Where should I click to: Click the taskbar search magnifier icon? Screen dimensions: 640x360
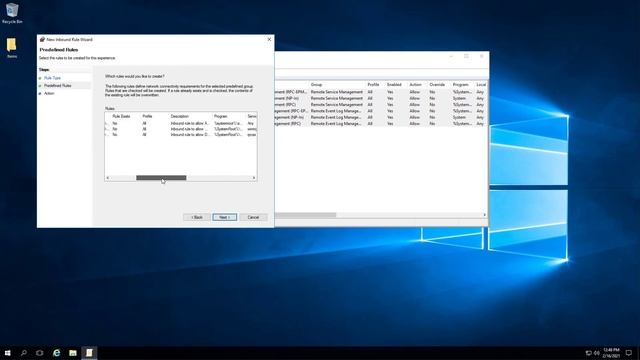click(x=24, y=353)
